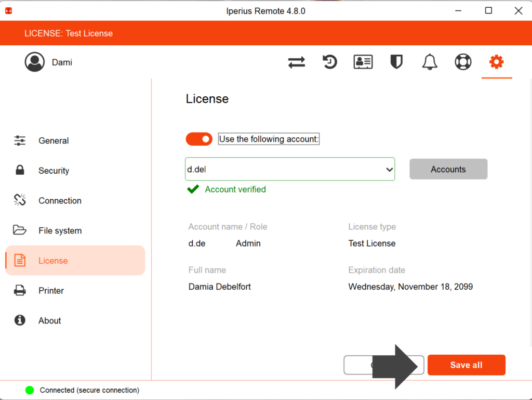Click the green connection status indicator
The width and height of the screenshot is (532, 400).
pyautogui.click(x=30, y=390)
